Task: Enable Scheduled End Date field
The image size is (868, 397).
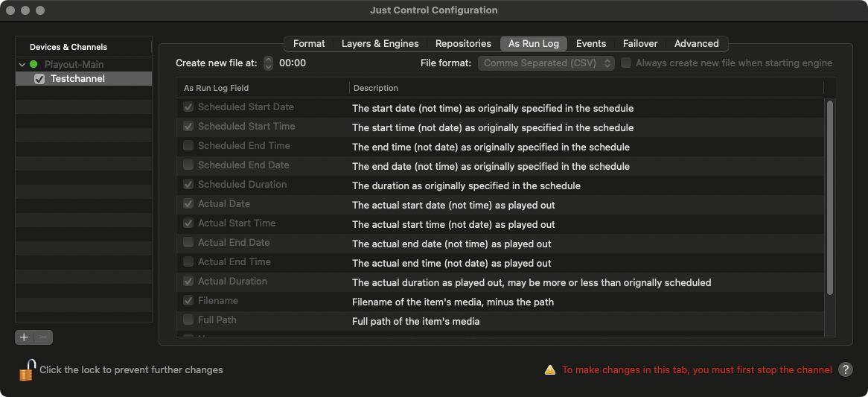Action: pyautogui.click(x=188, y=165)
